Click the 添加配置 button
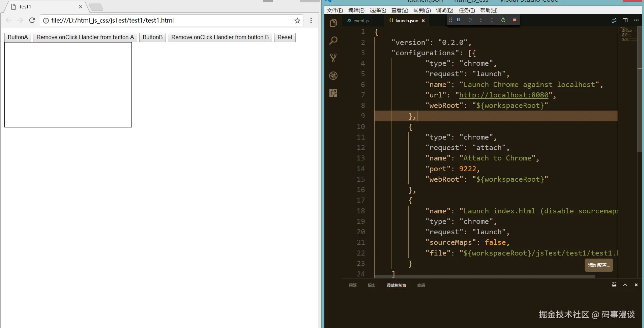644x328 pixels. click(x=599, y=265)
